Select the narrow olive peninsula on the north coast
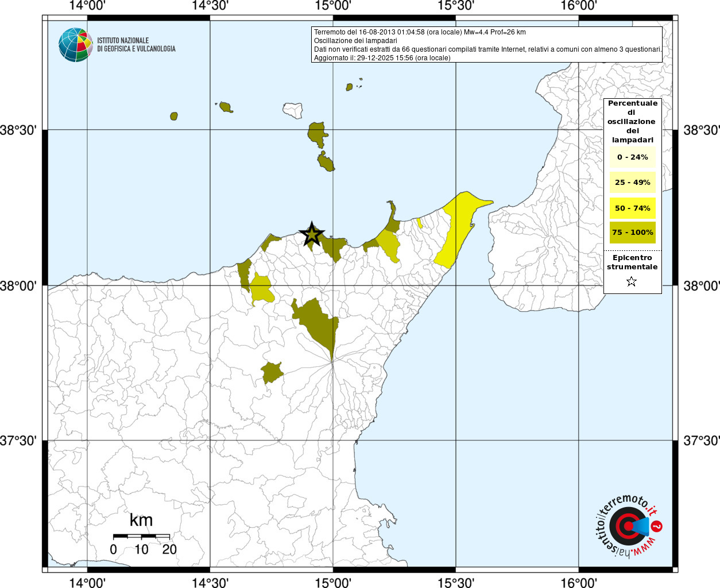This screenshot has height=588, width=720. [392, 218]
